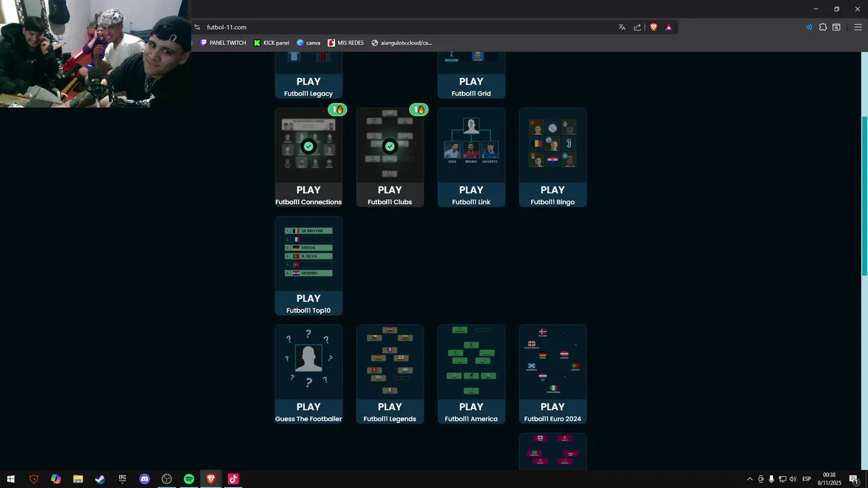Switch to Brave browser in taskbar
Viewport: 868px width, 488px height.
coord(211,479)
